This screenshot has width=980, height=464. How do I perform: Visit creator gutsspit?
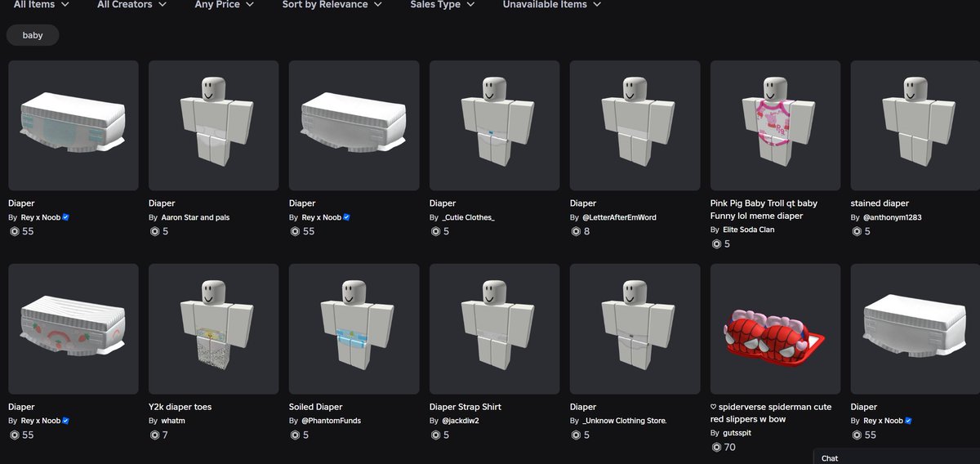737,433
